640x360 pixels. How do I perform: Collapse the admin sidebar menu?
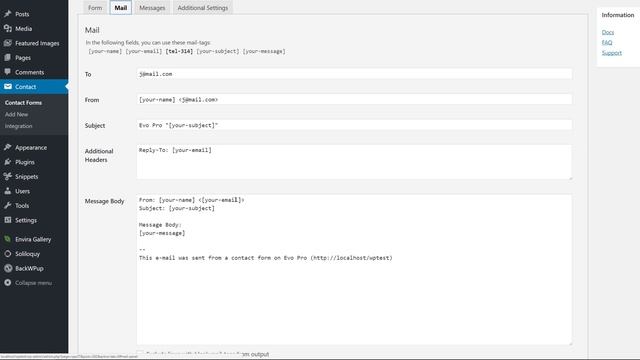[x=34, y=282]
